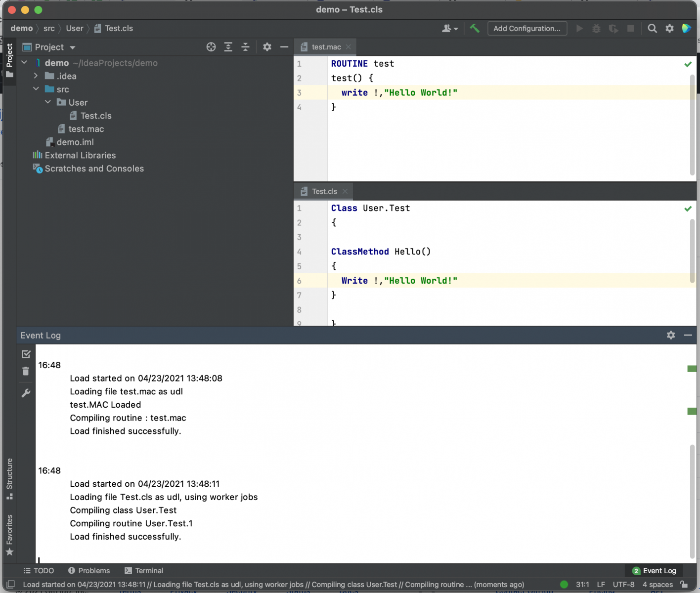700x593 pixels.
Task: Collapse the src folder
Action: (x=36, y=89)
